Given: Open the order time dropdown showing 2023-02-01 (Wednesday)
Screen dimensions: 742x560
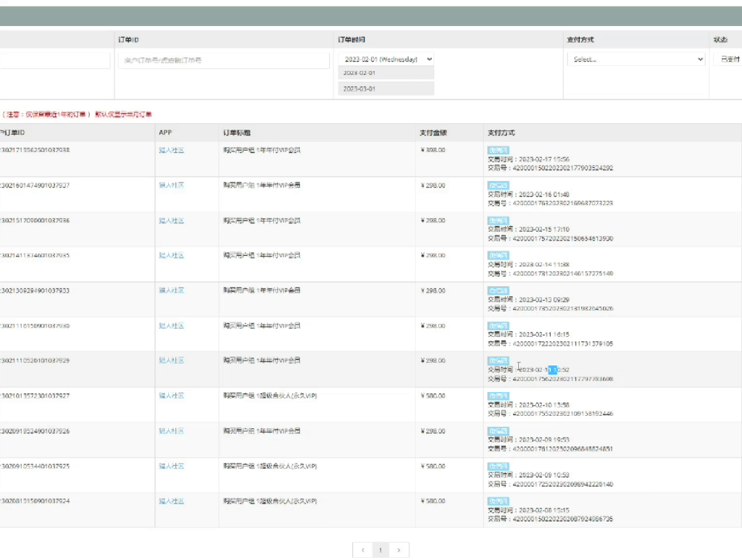Looking at the screenshot, I should 385,59.
